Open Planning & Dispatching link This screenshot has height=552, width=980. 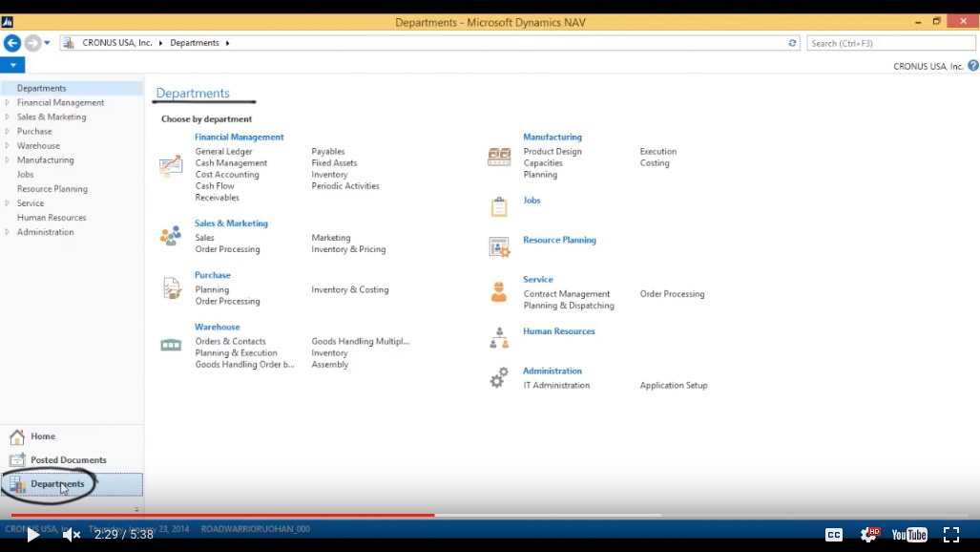(569, 306)
